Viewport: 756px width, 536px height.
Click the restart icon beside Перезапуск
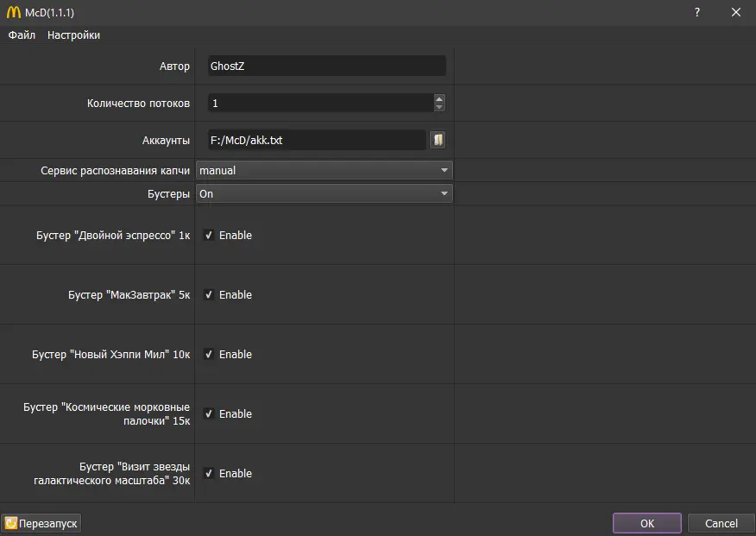pyautogui.click(x=11, y=523)
